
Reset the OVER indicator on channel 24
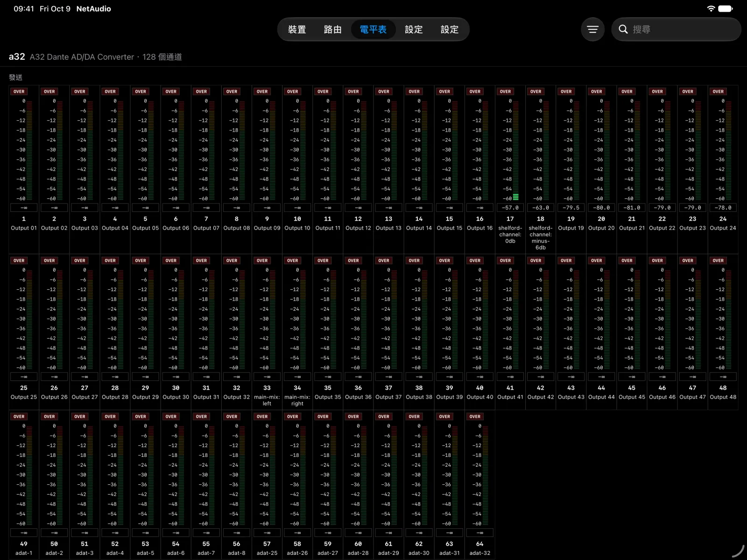click(x=719, y=91)
